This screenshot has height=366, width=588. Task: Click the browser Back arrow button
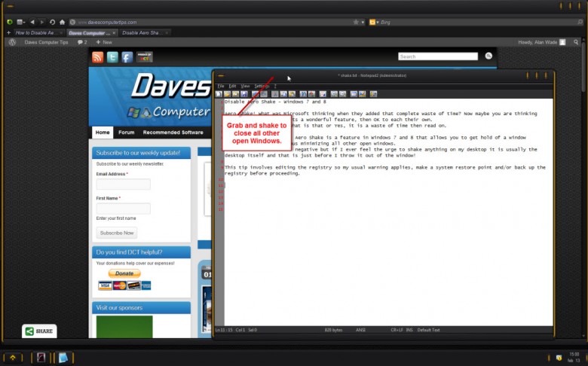(x=32, y=22)
